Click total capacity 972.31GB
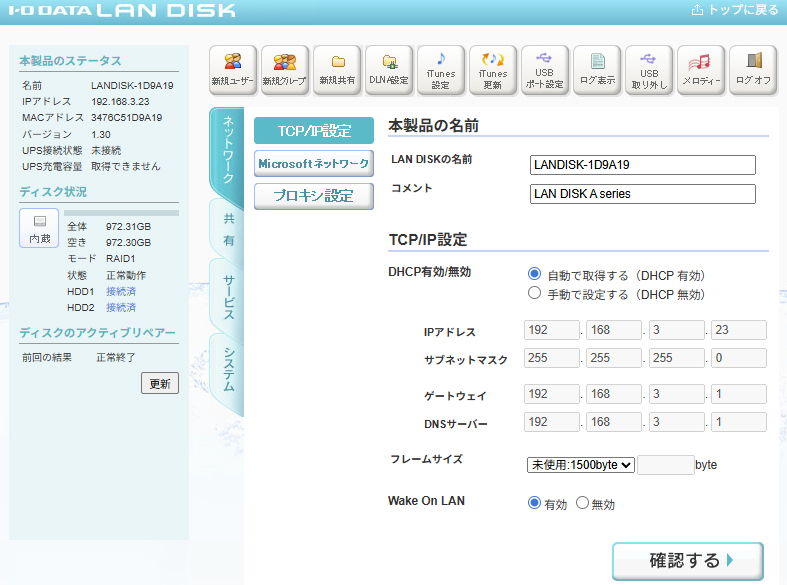Screen dimensions: 787x585 [x=128, y=226]
